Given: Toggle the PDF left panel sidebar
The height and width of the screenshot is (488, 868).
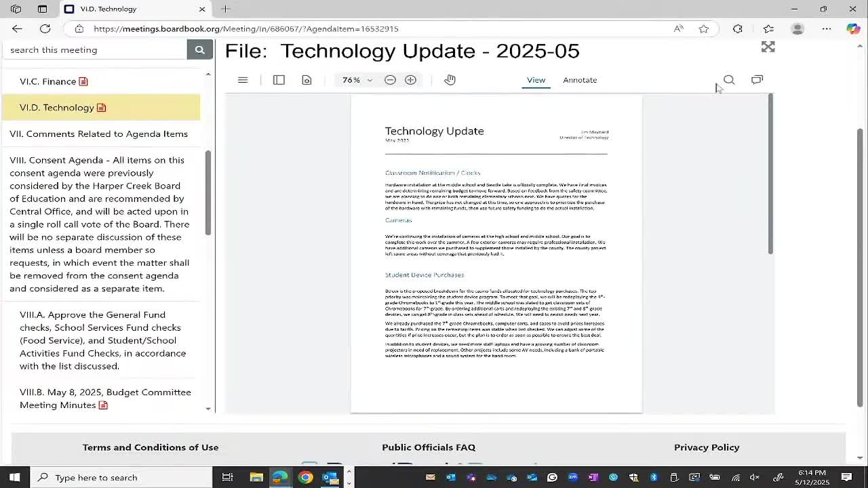Looking at the screenshot, I should click(x=279, y=80).
